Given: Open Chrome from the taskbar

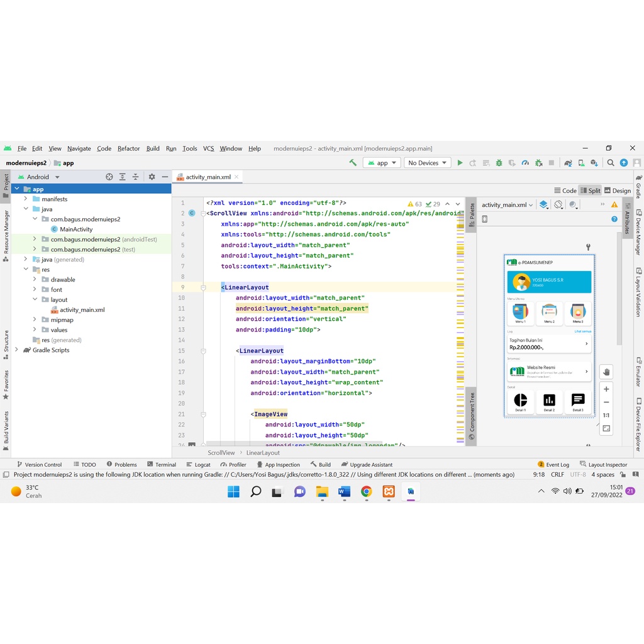Looking at the screenshot, I should 367,491.
